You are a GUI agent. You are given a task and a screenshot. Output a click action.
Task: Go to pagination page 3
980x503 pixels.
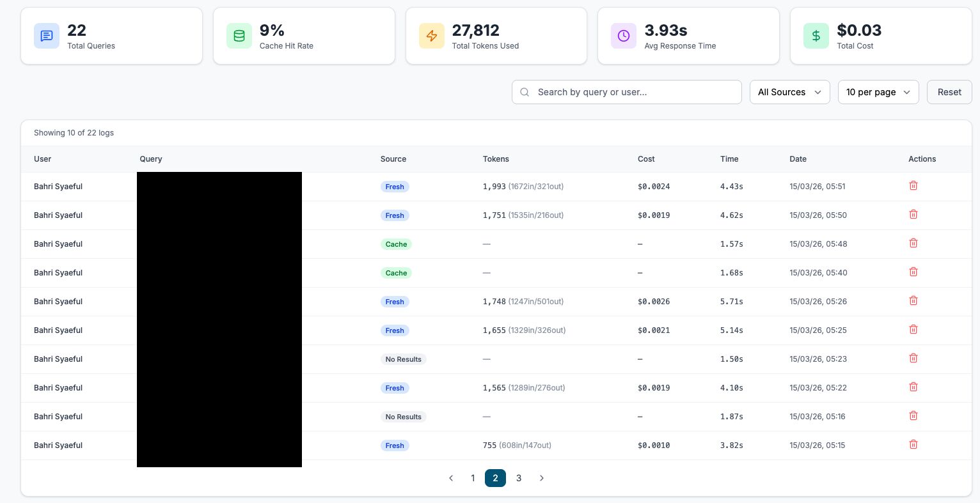[x=519, y=478]
